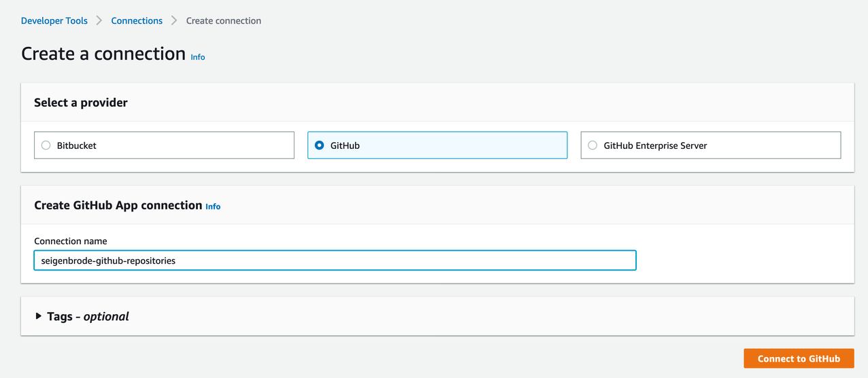
Task: Select the Bitbucket provider radio button
Action: [x=46, y=145]
